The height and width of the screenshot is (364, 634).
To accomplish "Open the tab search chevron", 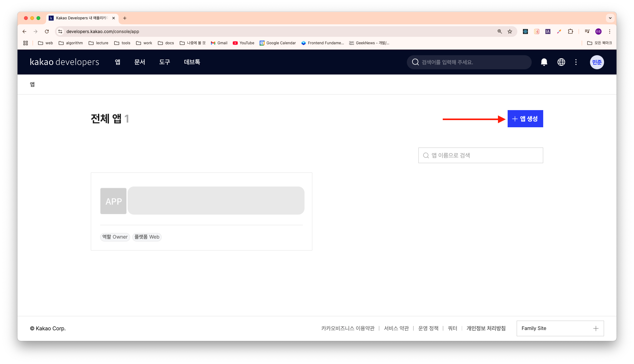I will point(610,18).
